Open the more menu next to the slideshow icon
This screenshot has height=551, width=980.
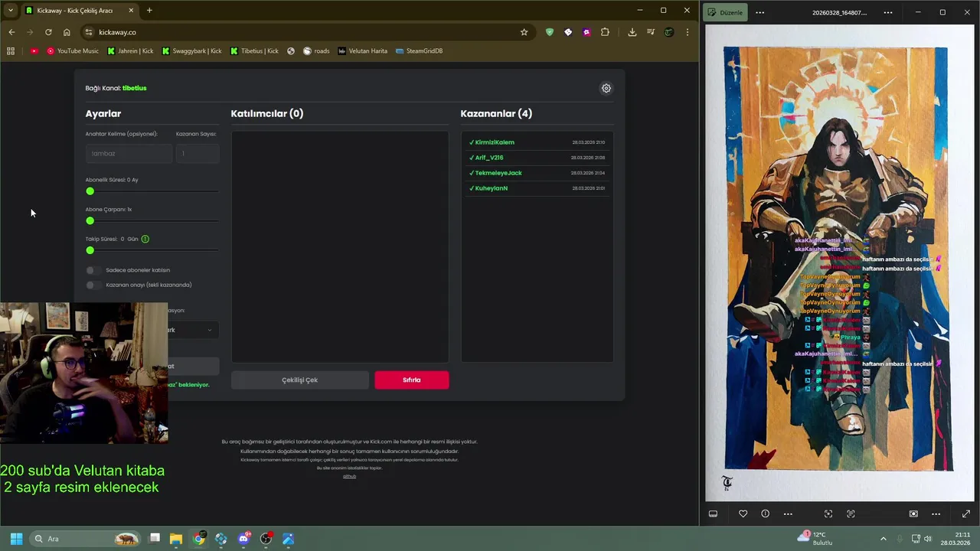[x=936, y=514]
